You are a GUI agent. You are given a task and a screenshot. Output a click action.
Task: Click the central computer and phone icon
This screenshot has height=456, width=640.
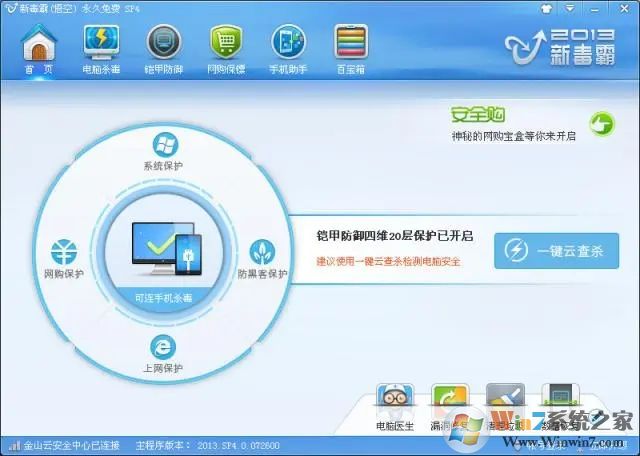[x=167, y=248]
